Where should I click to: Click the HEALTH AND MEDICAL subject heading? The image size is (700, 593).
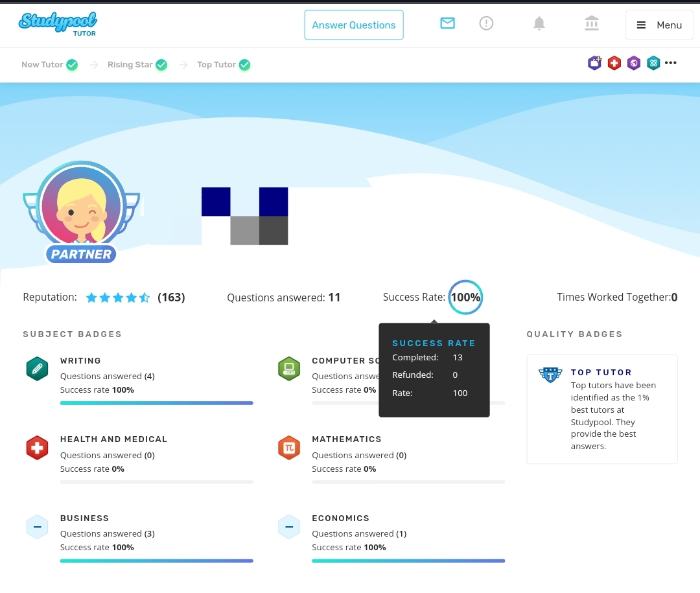(114, 439)
